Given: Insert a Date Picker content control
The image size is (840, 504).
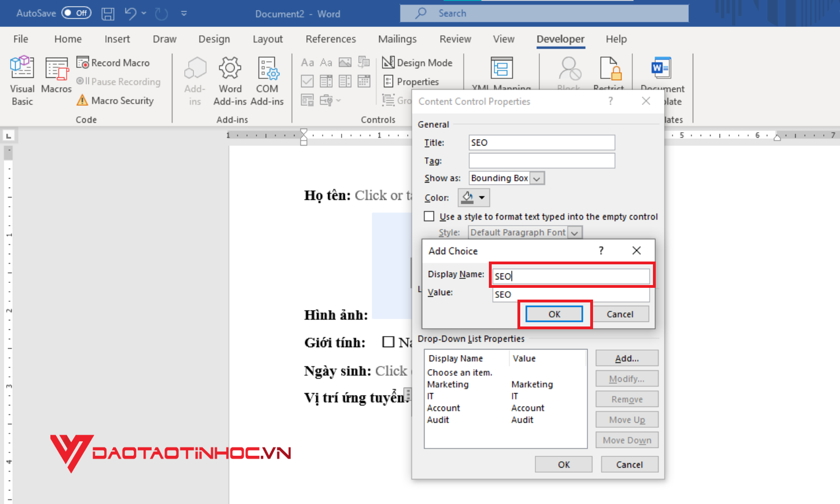Looking at the screenshot, I should click(364, 81).
